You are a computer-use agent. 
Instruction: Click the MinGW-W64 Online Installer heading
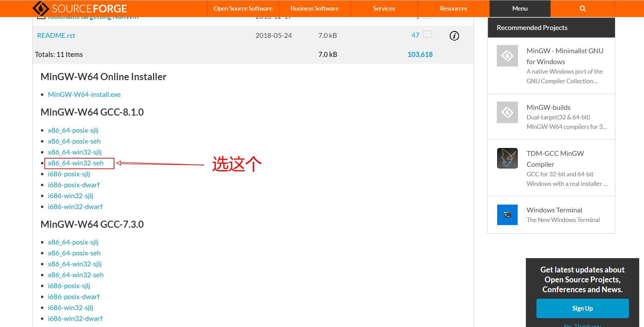tap(103, 77)
